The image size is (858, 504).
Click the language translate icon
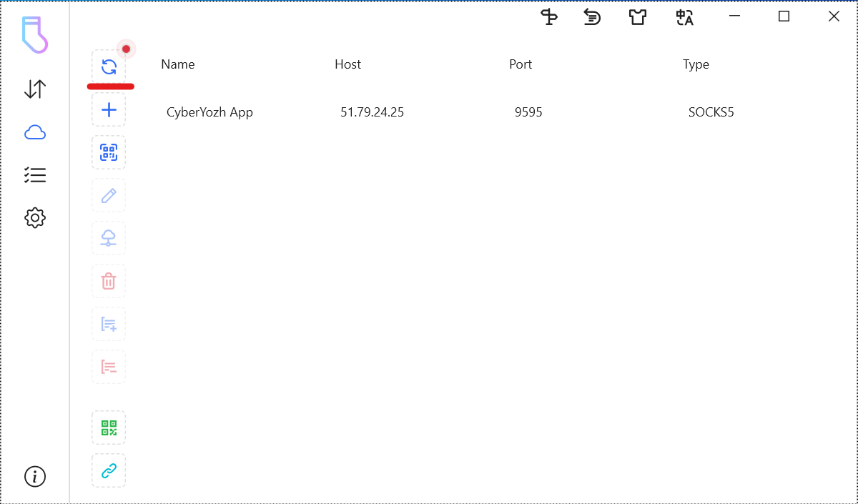pyautogui.click(x=684, y=17)
